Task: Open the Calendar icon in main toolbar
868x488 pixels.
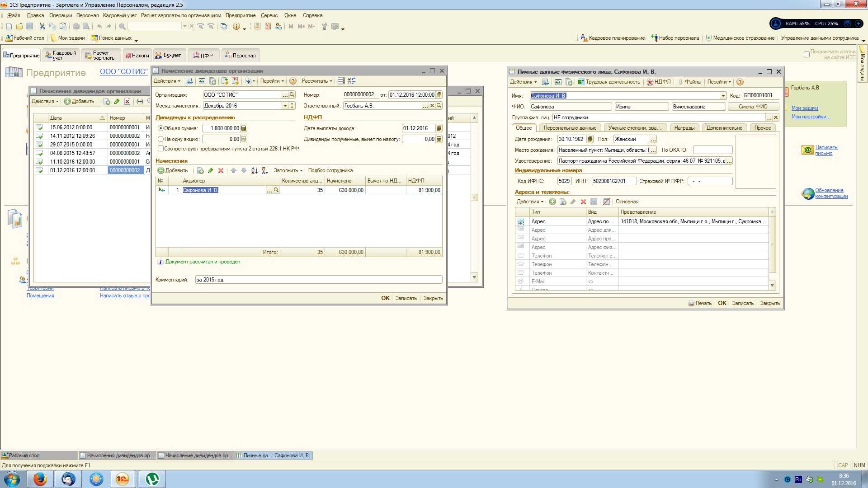Action: [x=268, y=26]
